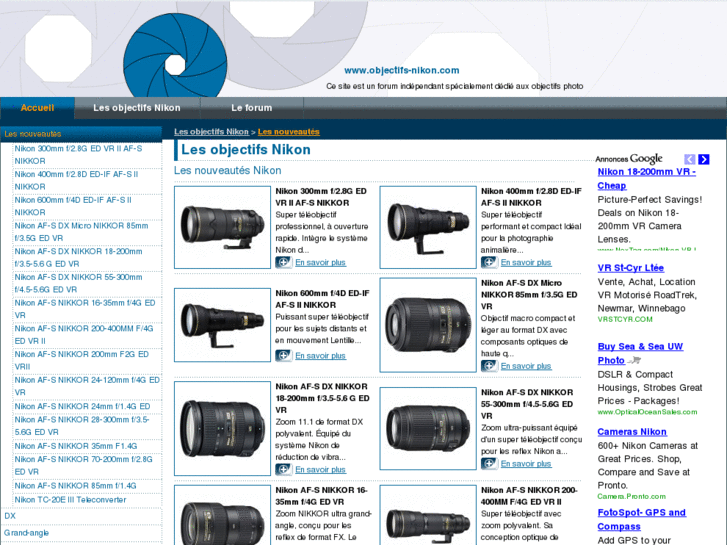Click the plus icon beside NIKKOR 18-200mm En savoir plus
The width and height of the screenshot is (727, 545).
[x=284, y=469]
